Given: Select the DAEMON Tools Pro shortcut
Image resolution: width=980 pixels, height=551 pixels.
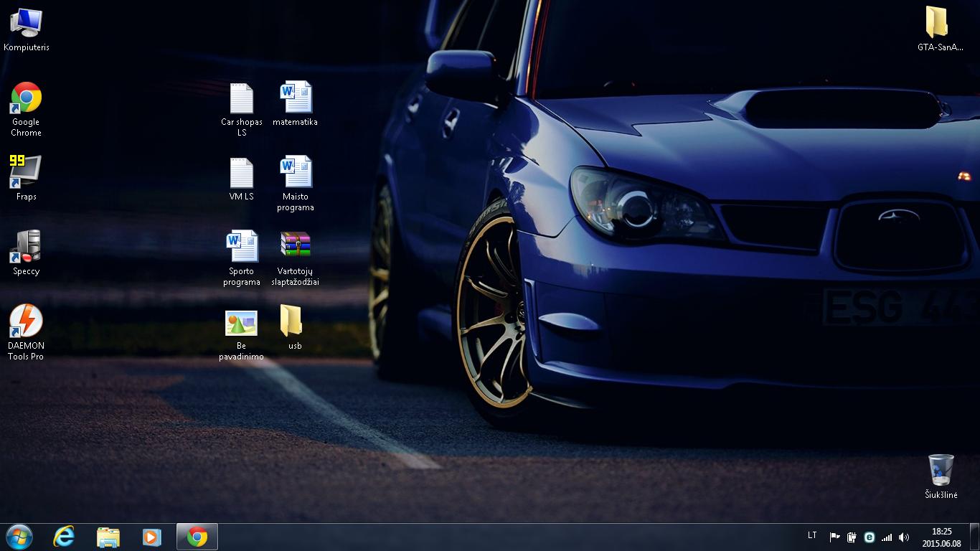Looking at the screenshot, I should coord(26,332).
